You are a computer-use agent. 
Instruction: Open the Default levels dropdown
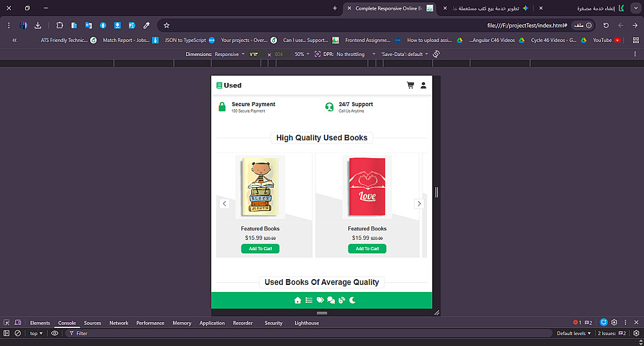(574, 333)
